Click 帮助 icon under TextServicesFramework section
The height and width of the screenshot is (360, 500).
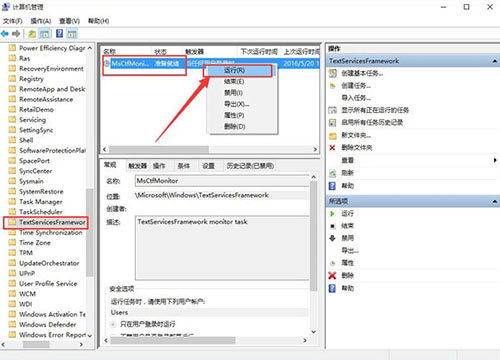[332, 186]
